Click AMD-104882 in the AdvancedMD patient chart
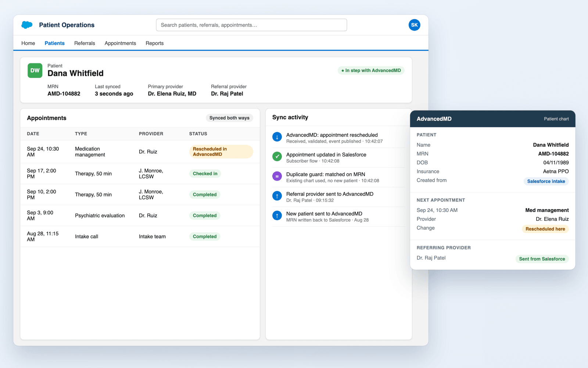This screenshot has width=588, height=368. tap(553, 154)
